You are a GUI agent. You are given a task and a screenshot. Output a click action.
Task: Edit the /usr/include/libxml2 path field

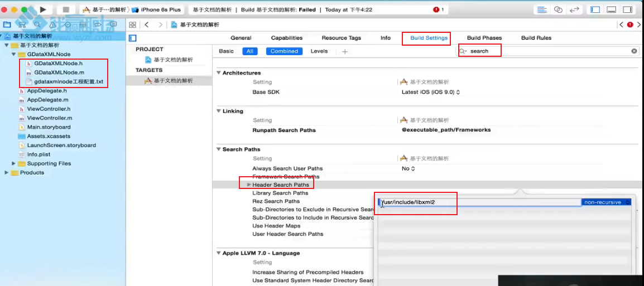point(480,202)
